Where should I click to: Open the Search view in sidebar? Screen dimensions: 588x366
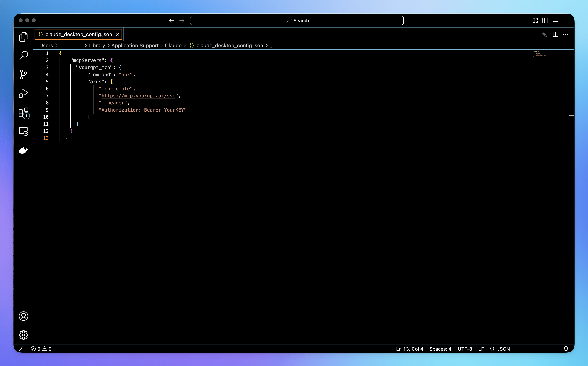click(23, 55)
